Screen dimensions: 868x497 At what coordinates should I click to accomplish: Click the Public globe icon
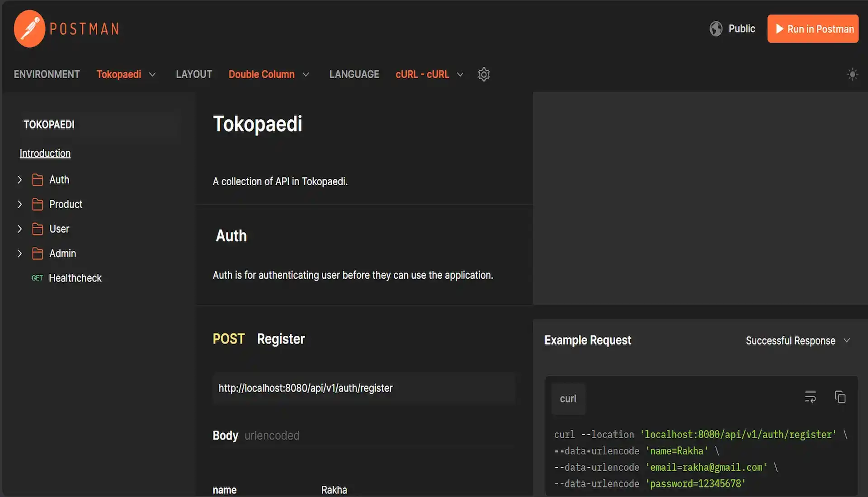click(716, 28)
